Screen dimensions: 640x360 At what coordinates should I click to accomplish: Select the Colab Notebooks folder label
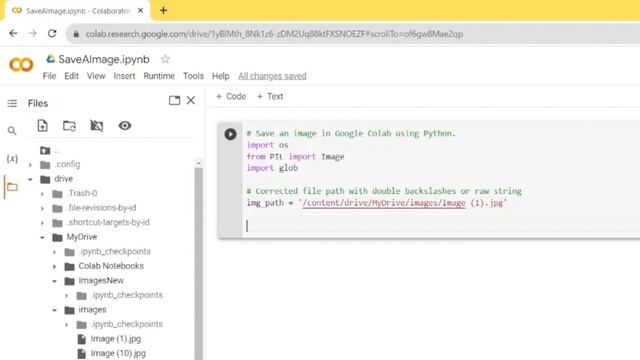111,266
